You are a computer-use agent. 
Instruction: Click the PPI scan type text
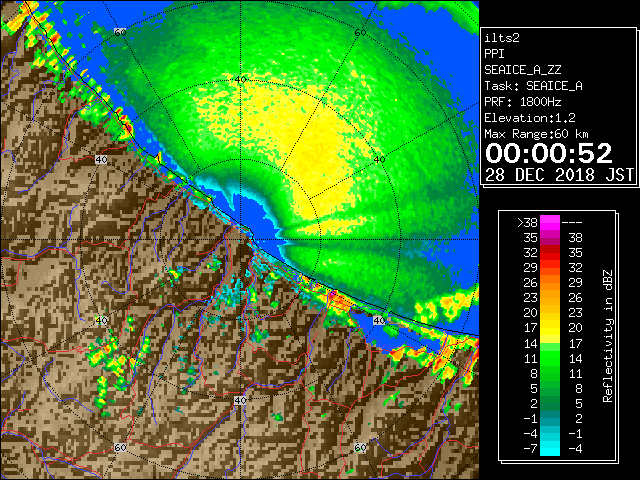coord(494,54)
